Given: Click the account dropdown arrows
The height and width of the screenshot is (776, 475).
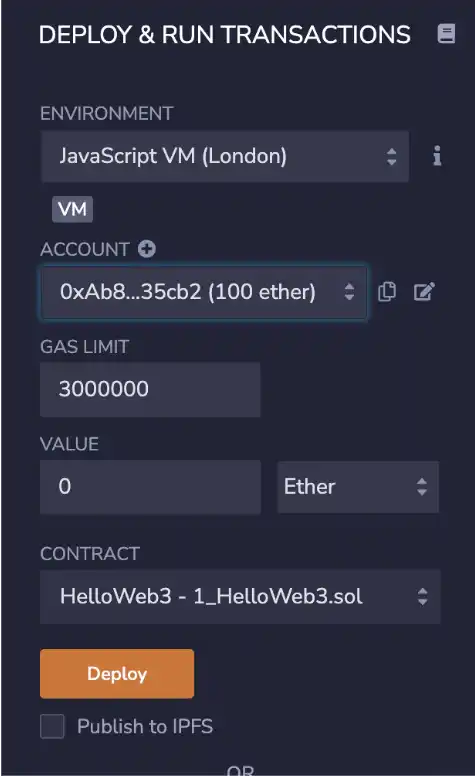Looking at the screenshot, I should (x=349, y=291).
